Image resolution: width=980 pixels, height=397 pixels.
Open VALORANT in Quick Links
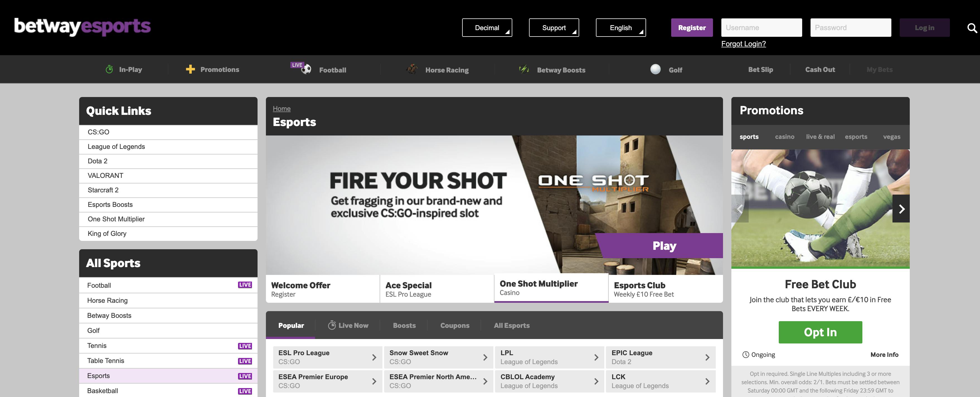(x=168, y=175)
